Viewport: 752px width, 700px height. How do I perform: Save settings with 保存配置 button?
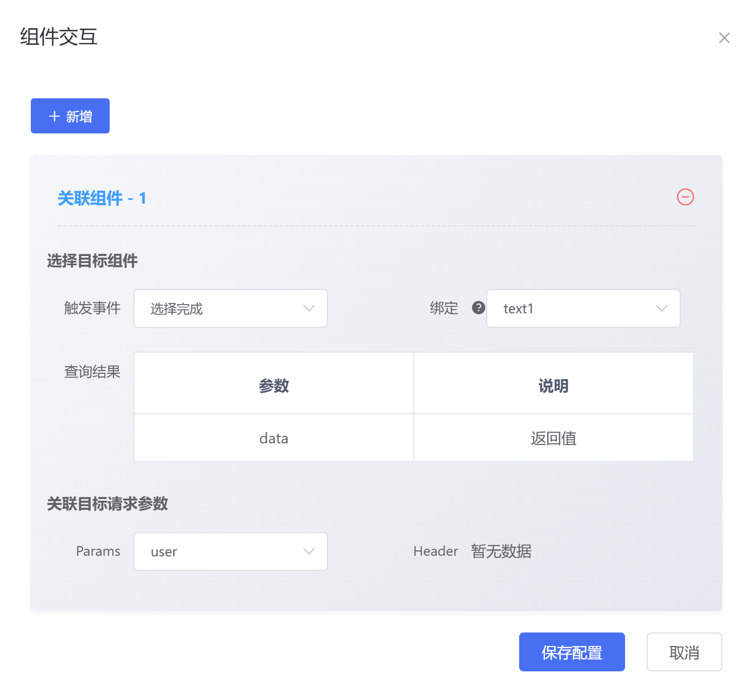tap(572, 652)
